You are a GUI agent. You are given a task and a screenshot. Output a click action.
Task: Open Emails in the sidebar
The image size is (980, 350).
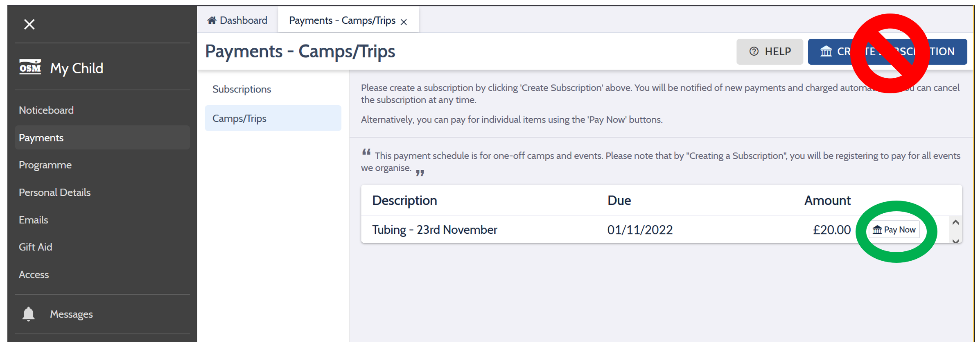pyautogui.click(x=34, y=220)
